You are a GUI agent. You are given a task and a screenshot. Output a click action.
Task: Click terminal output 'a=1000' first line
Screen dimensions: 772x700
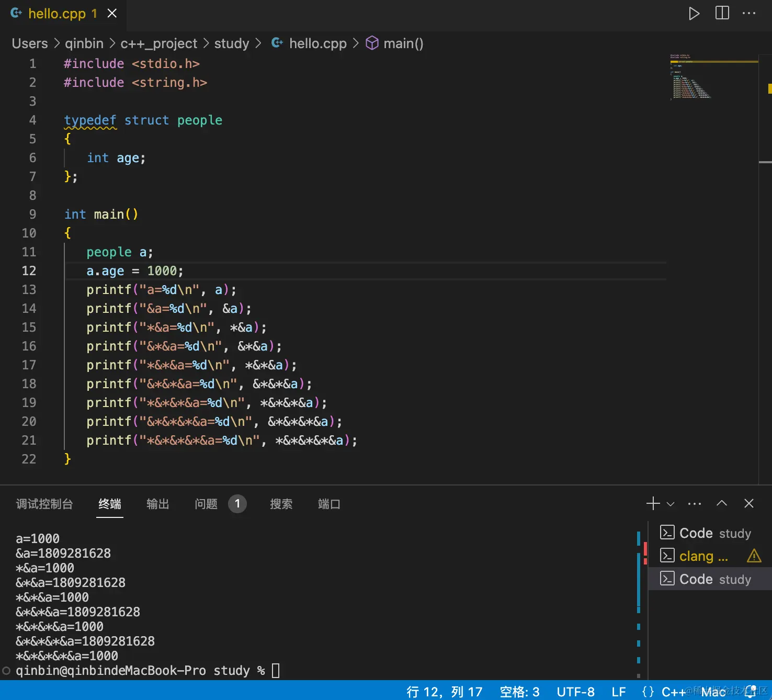pos(38,538)
